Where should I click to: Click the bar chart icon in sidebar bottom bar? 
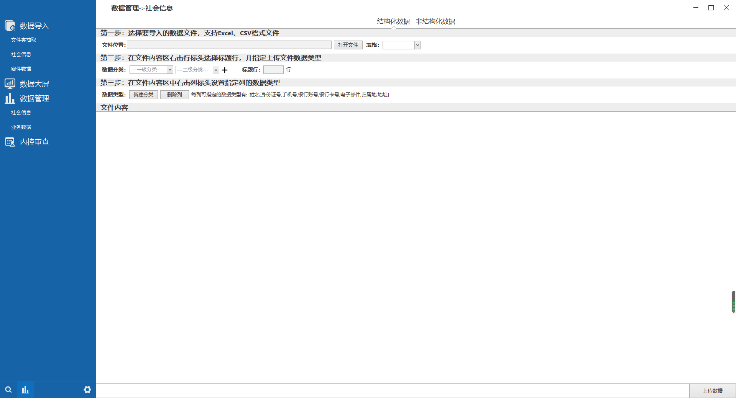click(x=25, y=390)
